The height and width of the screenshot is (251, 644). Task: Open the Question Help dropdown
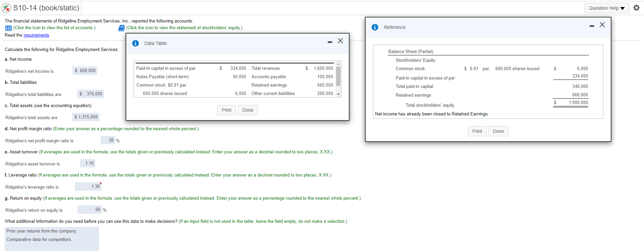(607, 8)
